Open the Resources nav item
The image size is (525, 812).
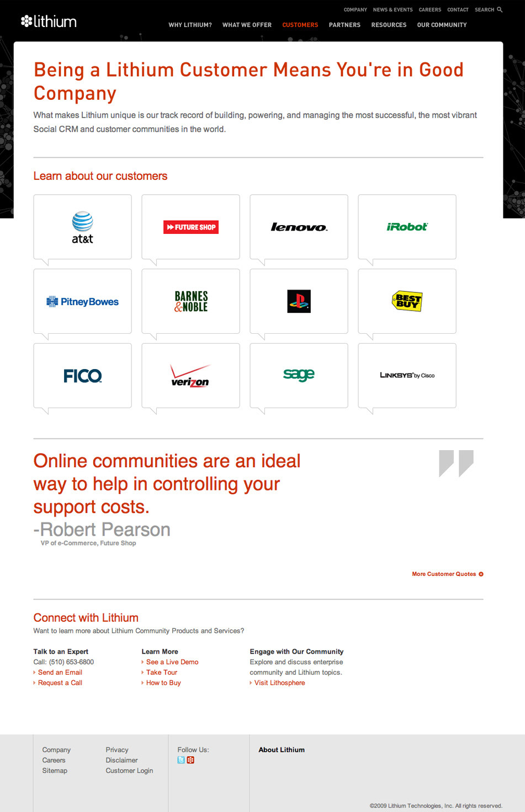pyautogui.click(x=389, y=25)
